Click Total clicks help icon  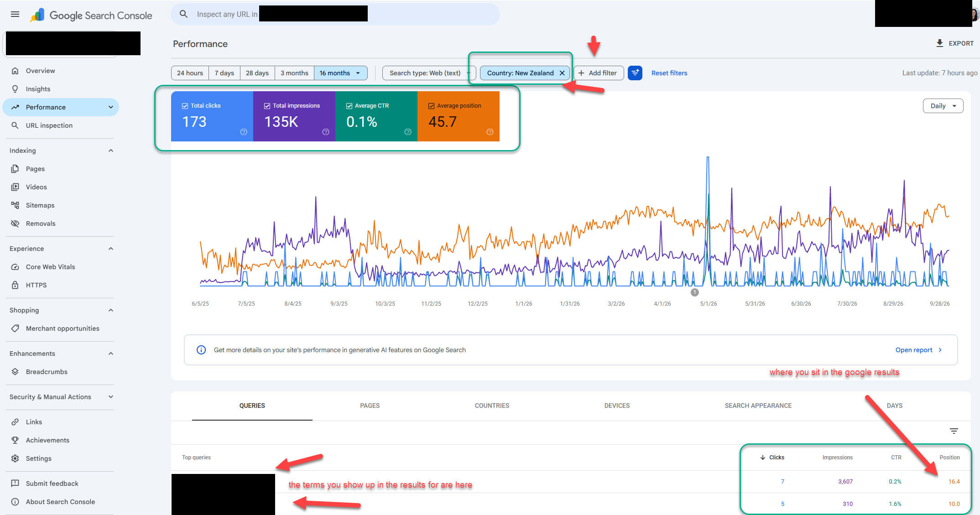point(244,132)
